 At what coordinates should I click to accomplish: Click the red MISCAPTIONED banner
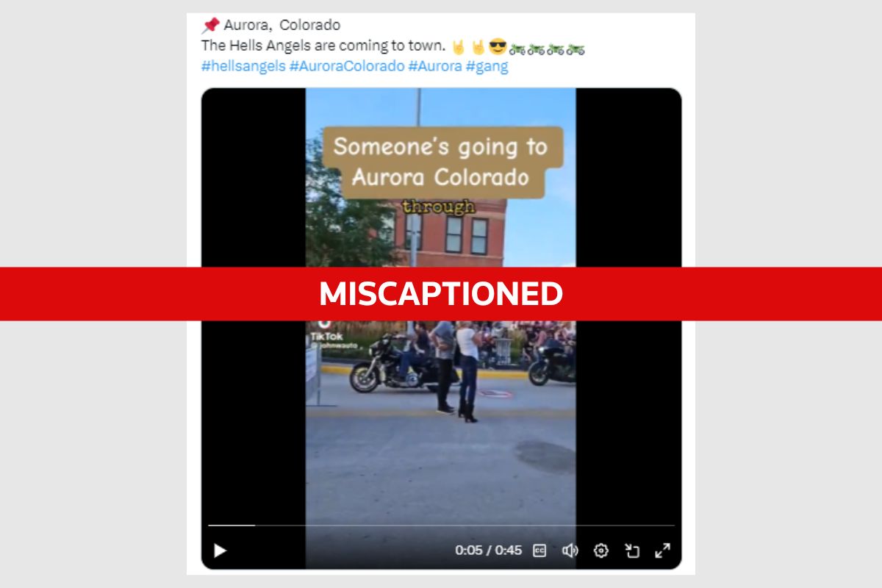[x=441, y=294]
